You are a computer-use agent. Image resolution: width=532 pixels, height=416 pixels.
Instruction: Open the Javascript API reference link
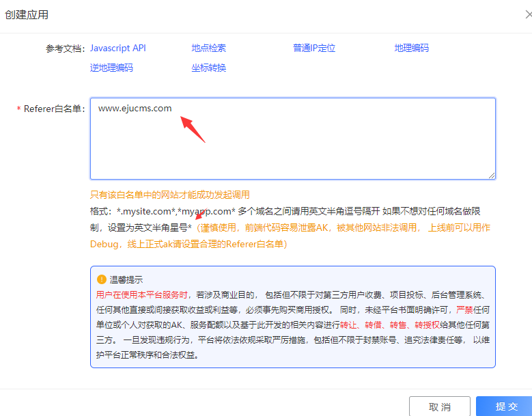coord(117,48)
